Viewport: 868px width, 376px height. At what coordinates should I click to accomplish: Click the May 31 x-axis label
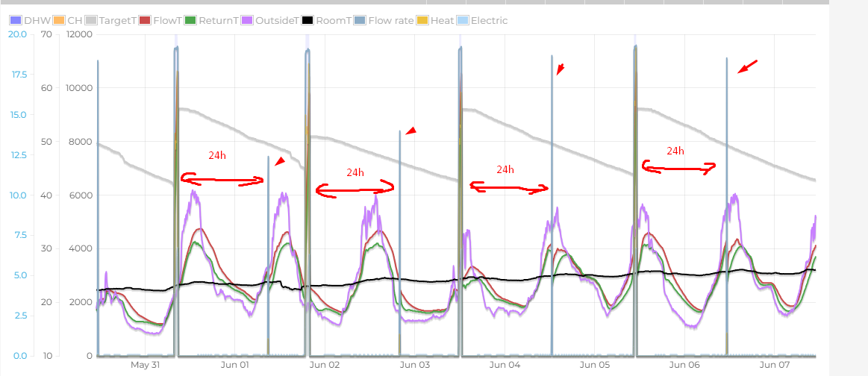[x=146, y=366]
